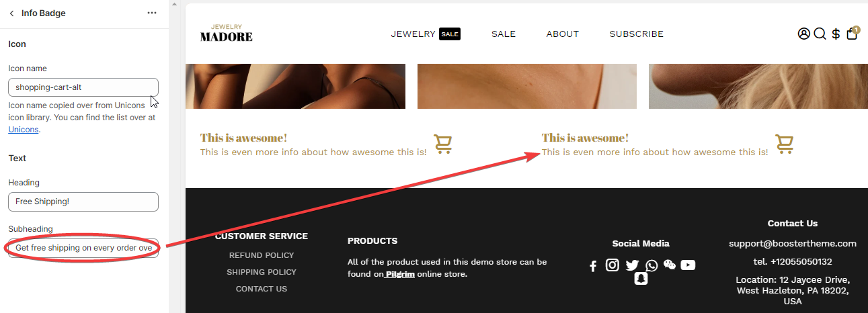Go back from Info Badge panel
Image resolution: width=868 pixels, height=313 pixels.
(x=11, y=13)
